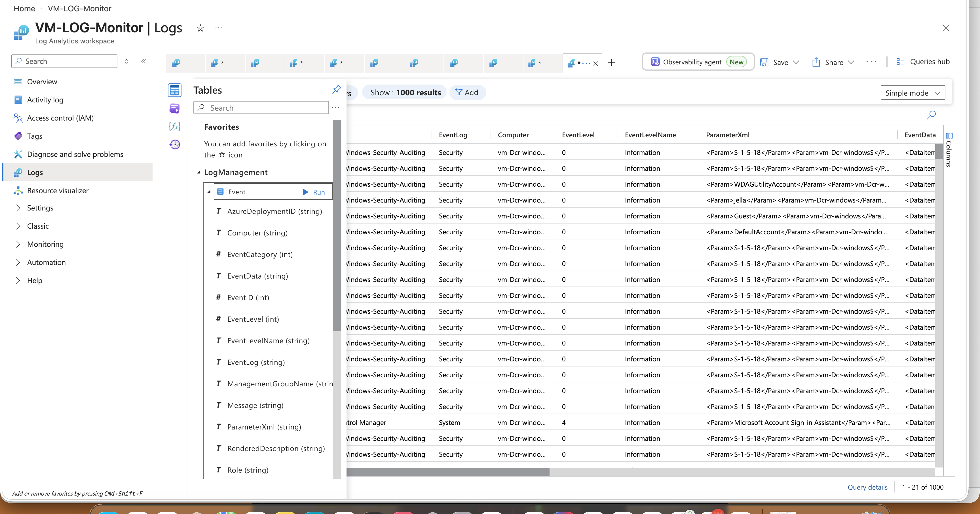Open Diagnose and solve problems
Viewport: 980px width, 514px height.
tap(75, 154)
